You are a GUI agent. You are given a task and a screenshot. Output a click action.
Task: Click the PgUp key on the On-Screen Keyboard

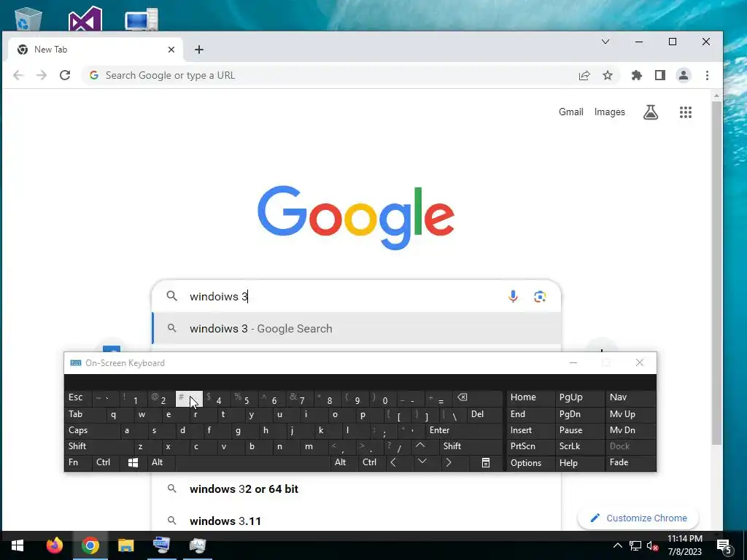(x=578, y=397)
